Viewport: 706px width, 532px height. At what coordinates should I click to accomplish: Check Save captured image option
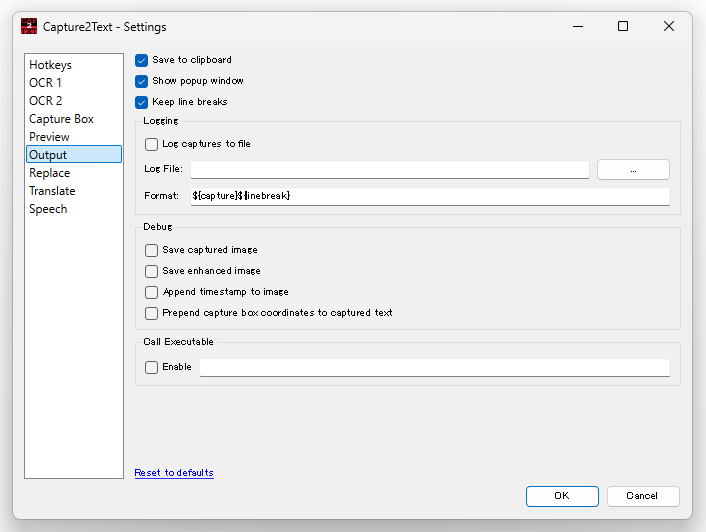[151, 250]
